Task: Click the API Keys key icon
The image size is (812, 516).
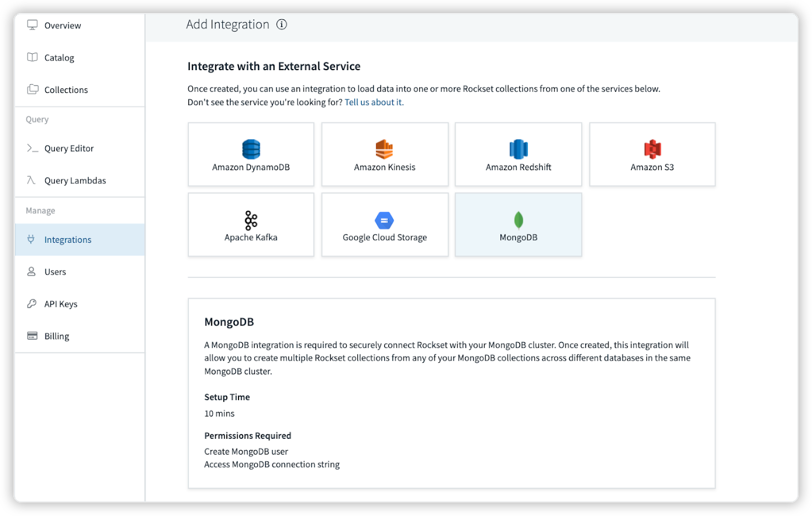Action: point(32,304)
